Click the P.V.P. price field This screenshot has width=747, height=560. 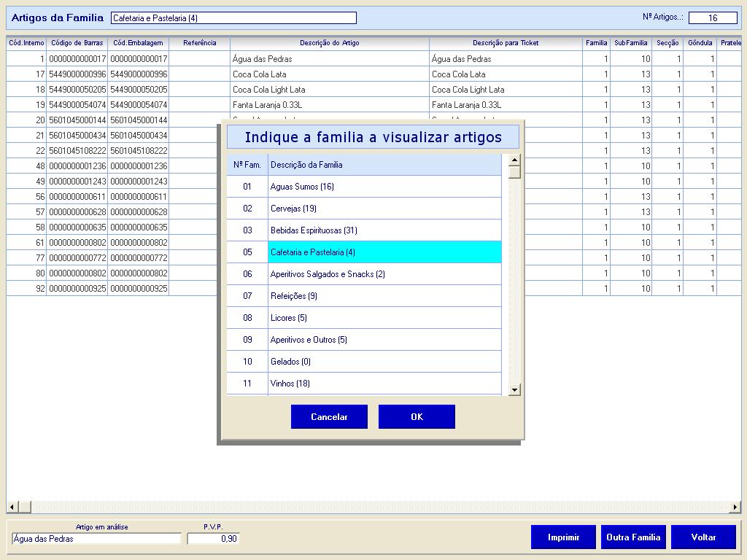click(213, 539)
